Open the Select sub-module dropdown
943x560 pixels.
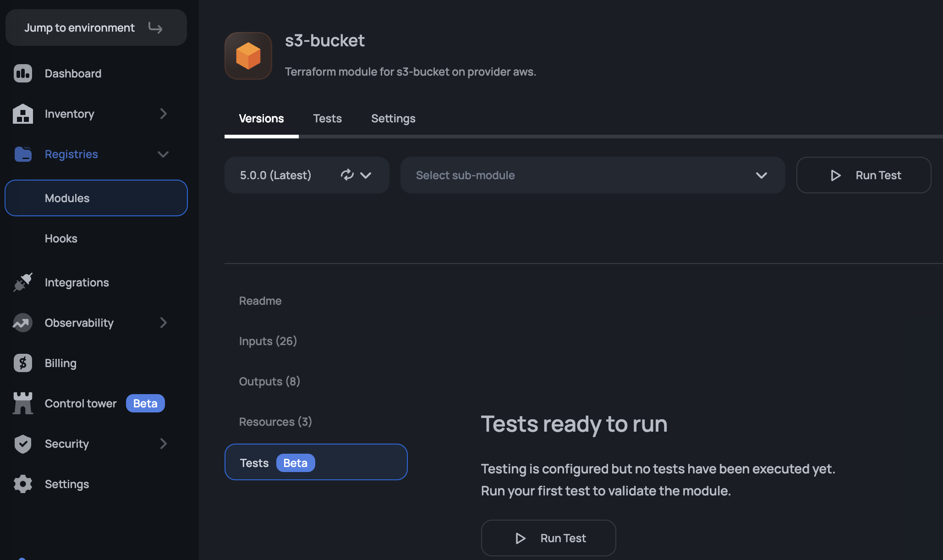pyautogui.click(x=592, y=175)
